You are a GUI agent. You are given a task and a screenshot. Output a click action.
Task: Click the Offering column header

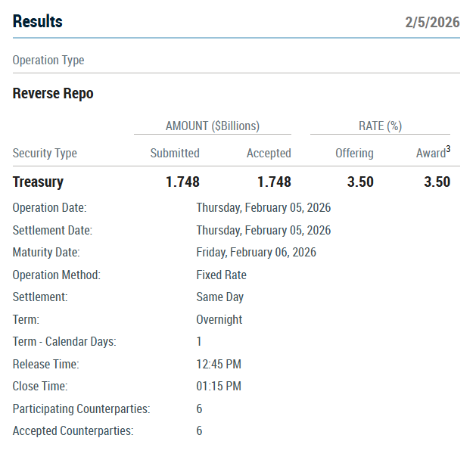[354, 154]
